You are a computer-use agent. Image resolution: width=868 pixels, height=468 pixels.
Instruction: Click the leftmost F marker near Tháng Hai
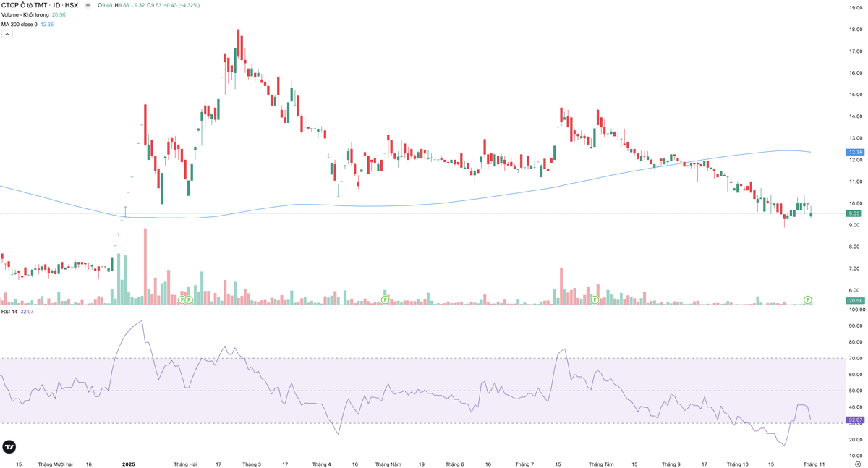coord(182,299)
